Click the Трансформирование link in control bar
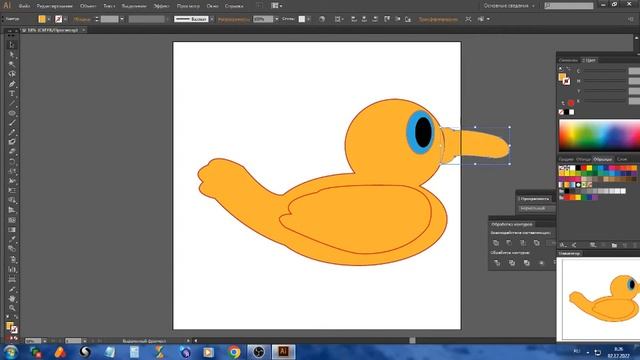This screenshot has width=640, height=360. (438, 19)
